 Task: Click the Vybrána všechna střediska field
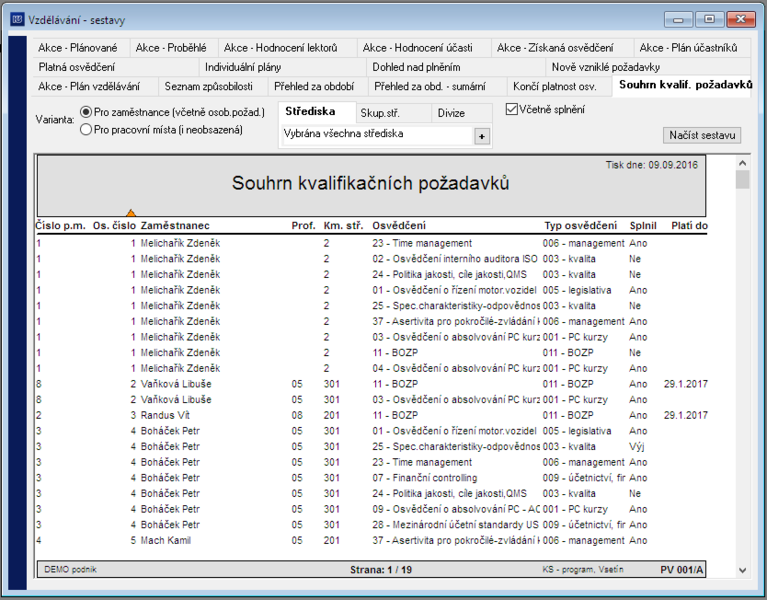tap(378, 134)
